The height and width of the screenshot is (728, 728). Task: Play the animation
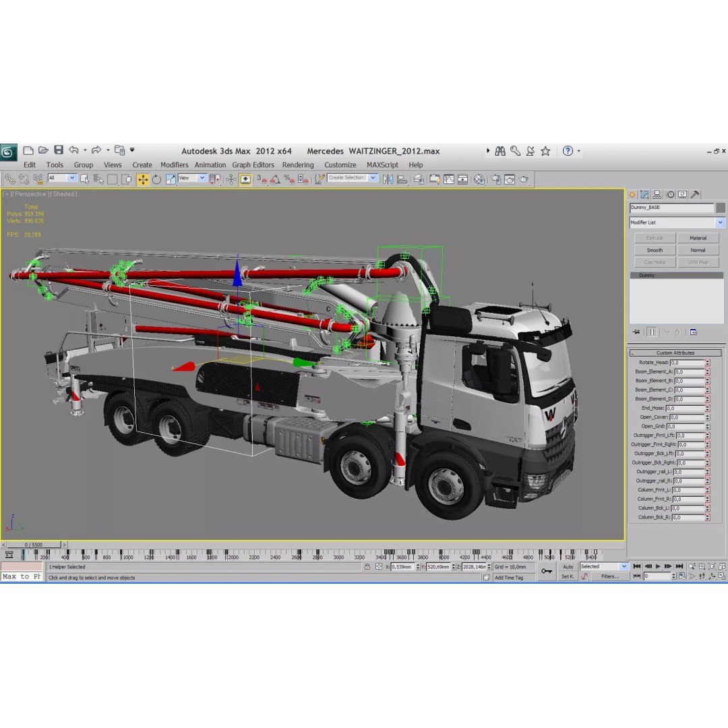pos(658,566)
